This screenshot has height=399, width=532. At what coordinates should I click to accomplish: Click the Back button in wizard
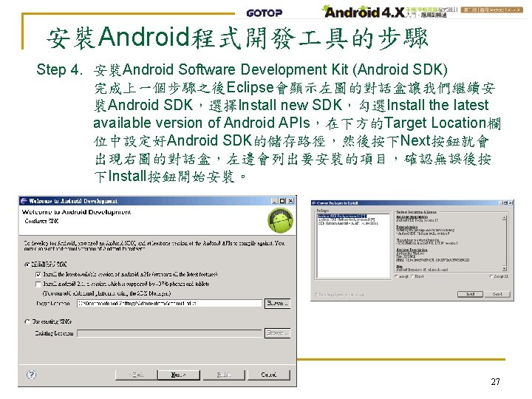tap(136, 375)
